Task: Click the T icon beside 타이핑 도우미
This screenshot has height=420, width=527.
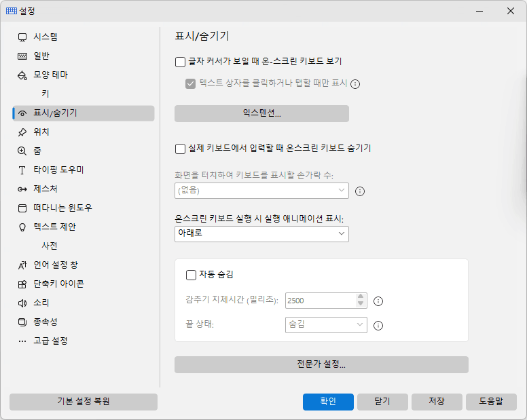Action: [22, 170]
